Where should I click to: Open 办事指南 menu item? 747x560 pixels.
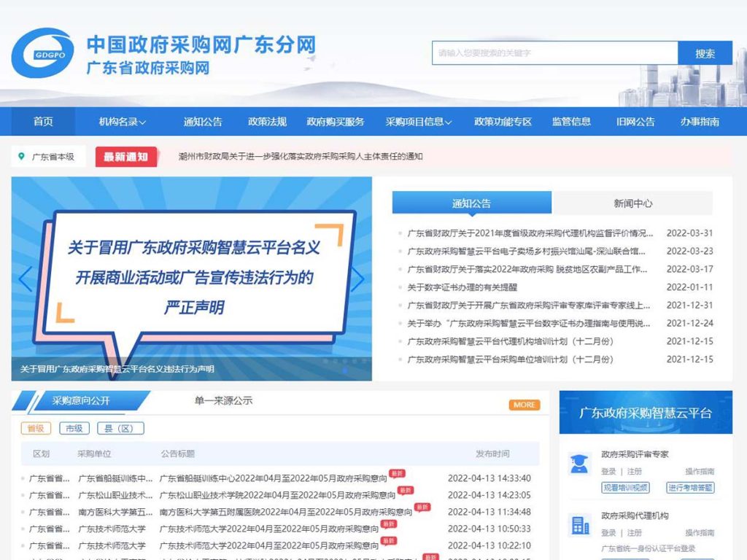(x=700, y=122)
